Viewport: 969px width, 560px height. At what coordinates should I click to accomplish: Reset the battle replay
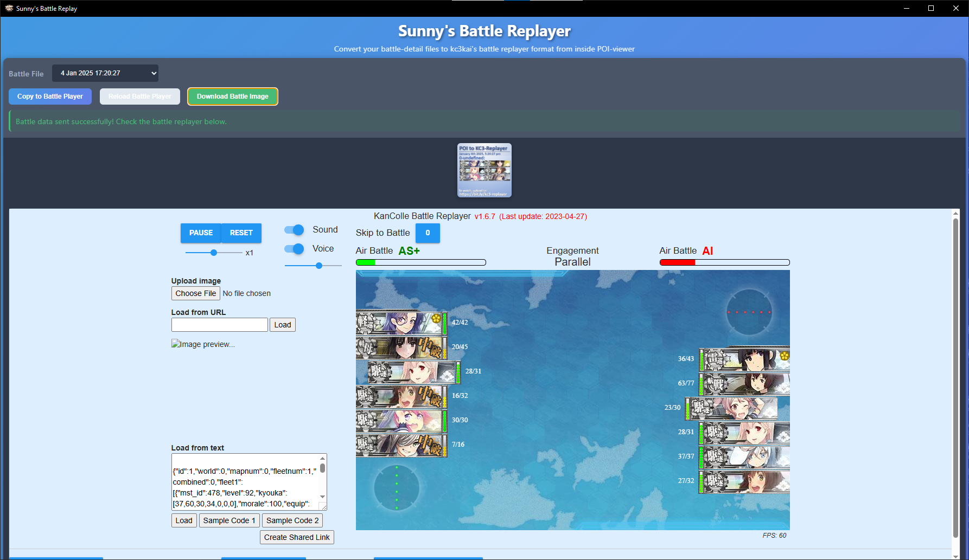(241, 233)
